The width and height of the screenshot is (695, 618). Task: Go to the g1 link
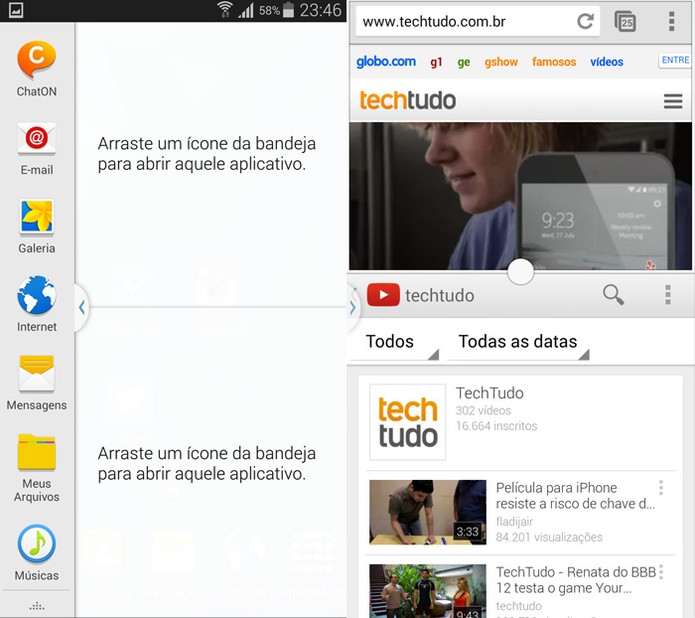tap(436, 62)
